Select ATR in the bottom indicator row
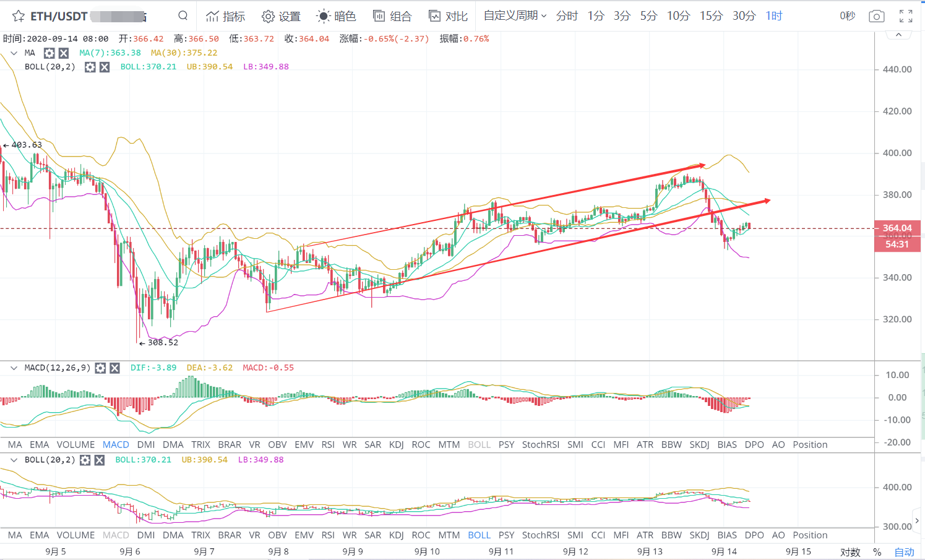Image resolution: width=925 pixels, height=560 pixels. click(645, 535)
